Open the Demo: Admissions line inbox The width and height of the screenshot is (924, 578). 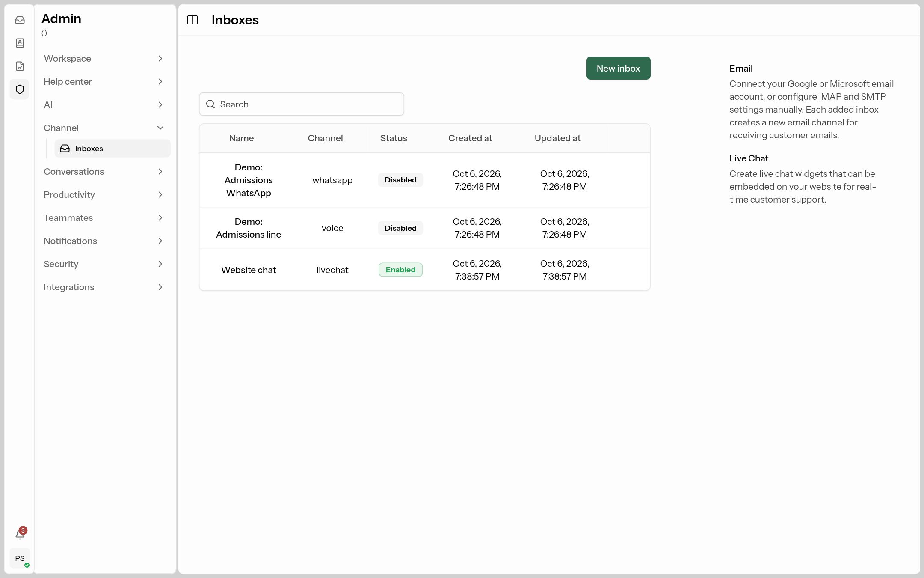249,228
